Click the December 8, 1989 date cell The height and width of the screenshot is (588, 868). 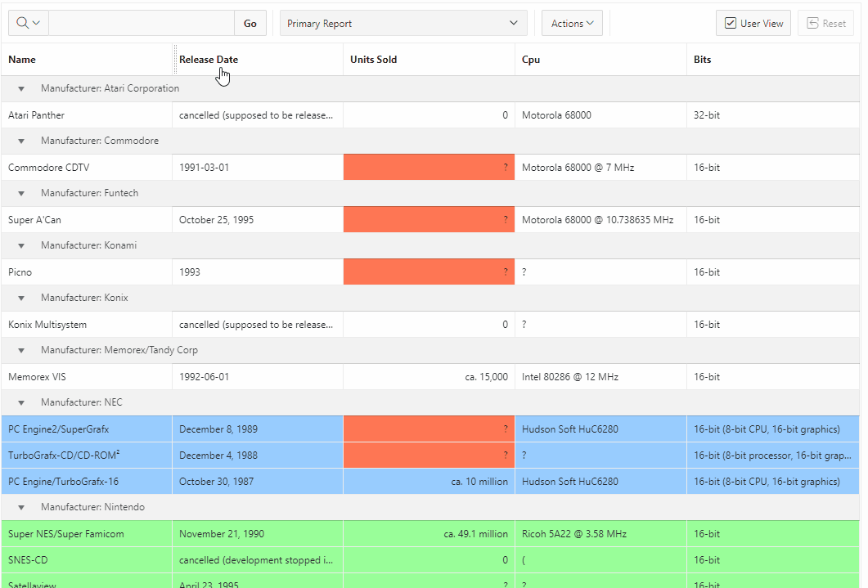click(258, 429)
